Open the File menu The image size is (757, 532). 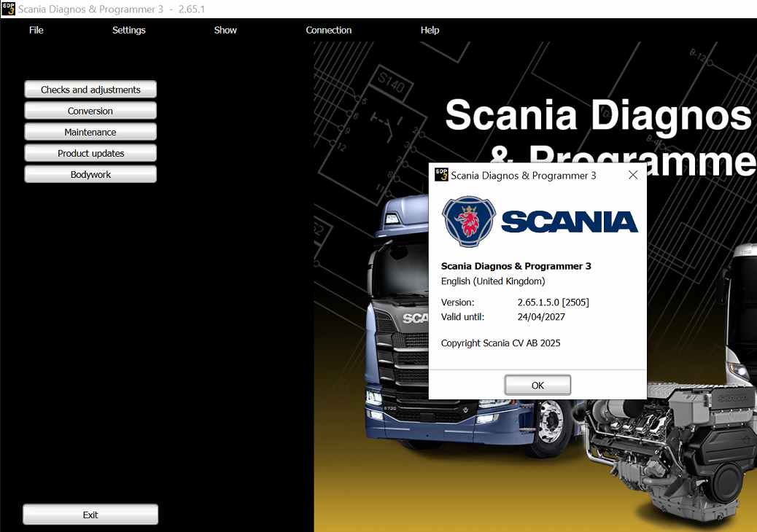[36, 30]
